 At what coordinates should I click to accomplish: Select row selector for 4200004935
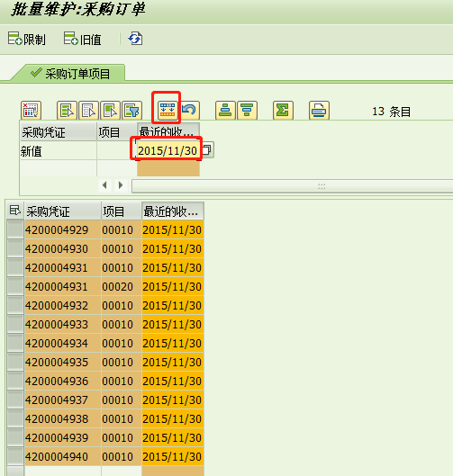[x=15, y=362]
